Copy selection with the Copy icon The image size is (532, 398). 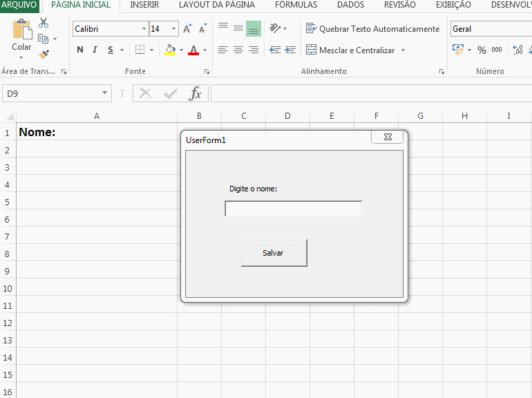pos(43,39)
